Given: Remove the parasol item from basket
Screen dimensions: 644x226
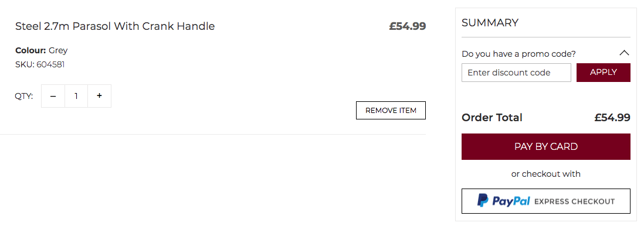Looking at the screenshot, I should coord(391,110).
